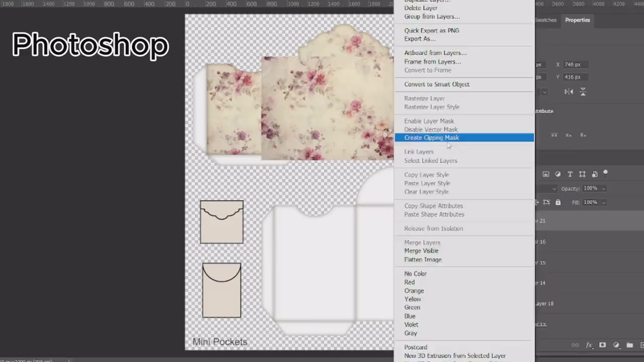The height and width of the screenshot is (362, 644).
Task: Choose Red label color for layer
Action: coord(410,283)
